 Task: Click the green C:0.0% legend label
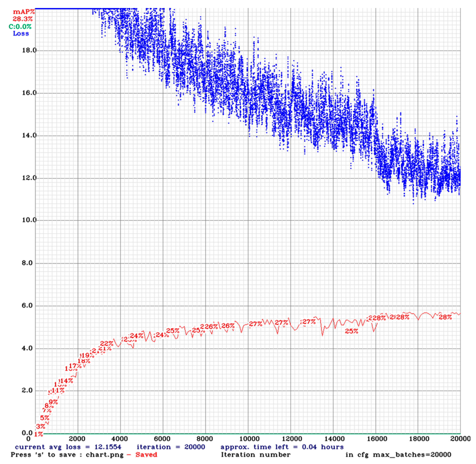click(20, 27)
